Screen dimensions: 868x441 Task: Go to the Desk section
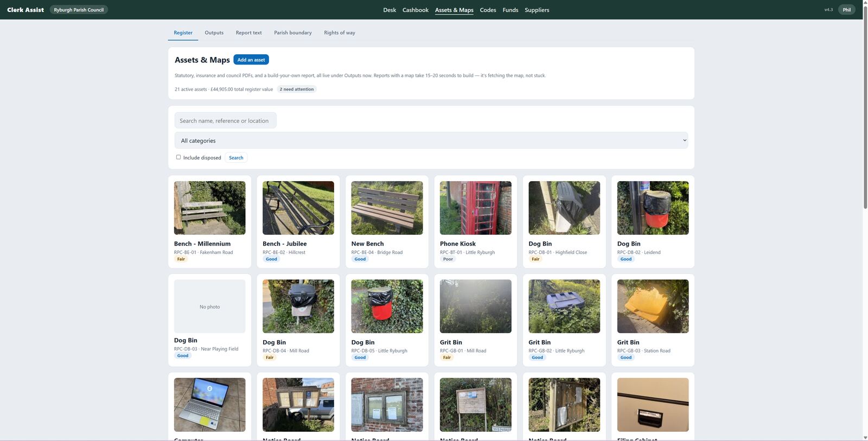[x=390, y=10]
